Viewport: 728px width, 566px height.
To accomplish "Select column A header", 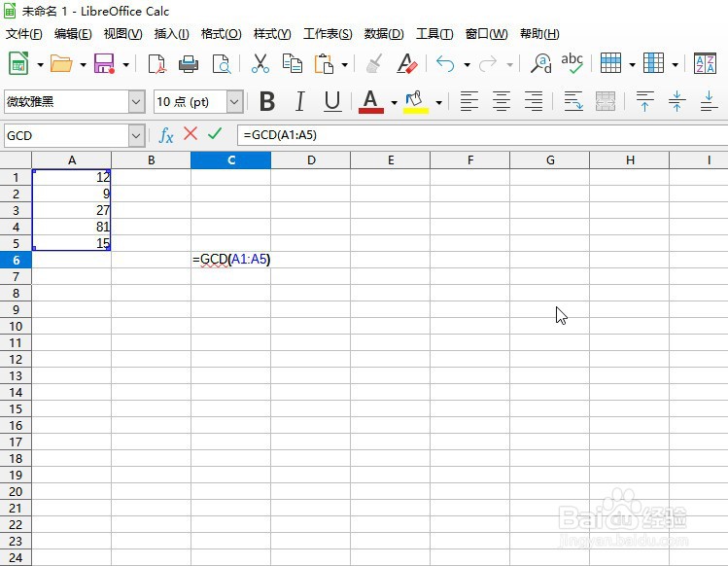I will click(72, 160).
